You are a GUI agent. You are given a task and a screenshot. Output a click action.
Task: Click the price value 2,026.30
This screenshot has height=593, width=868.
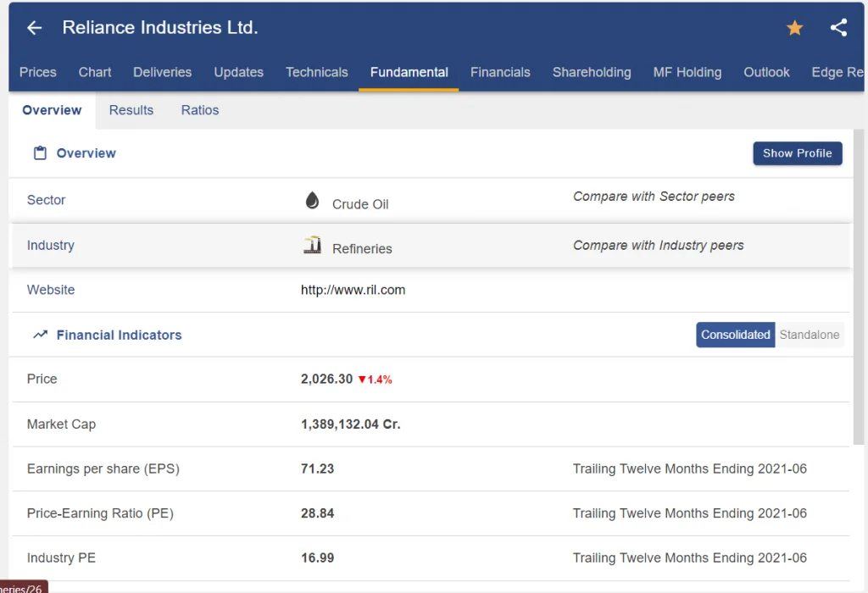click(326, 379)
